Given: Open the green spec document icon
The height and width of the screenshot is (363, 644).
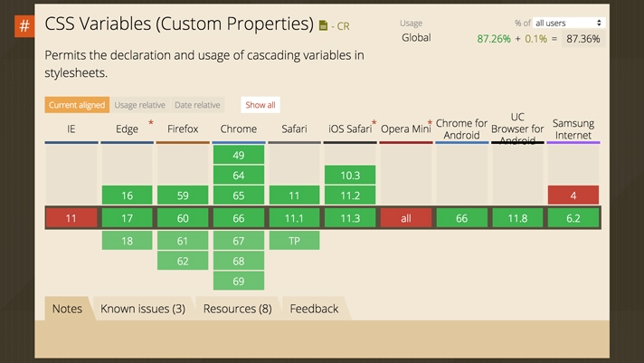Looking at the screenshot, I should 323,25.
